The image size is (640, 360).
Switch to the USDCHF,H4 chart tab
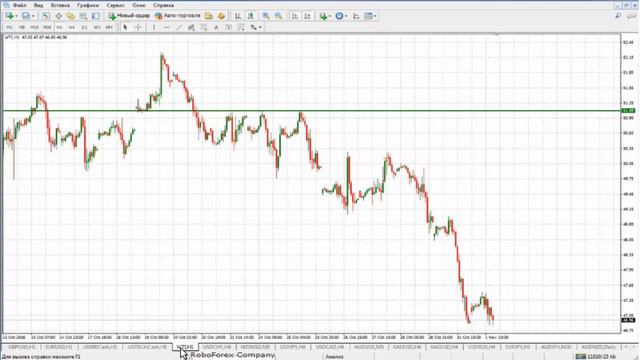point(217,347)
